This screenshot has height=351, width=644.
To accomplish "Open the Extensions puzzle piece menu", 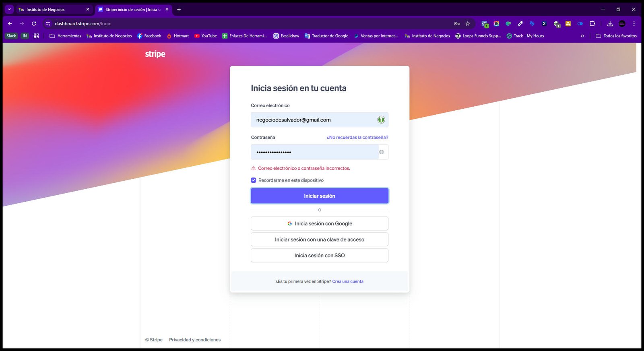I will pyautogui.click(x=592, y=24).
